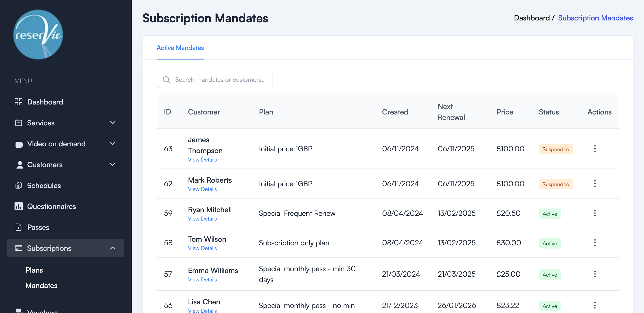Select the Passes document icon

[18, 227]
